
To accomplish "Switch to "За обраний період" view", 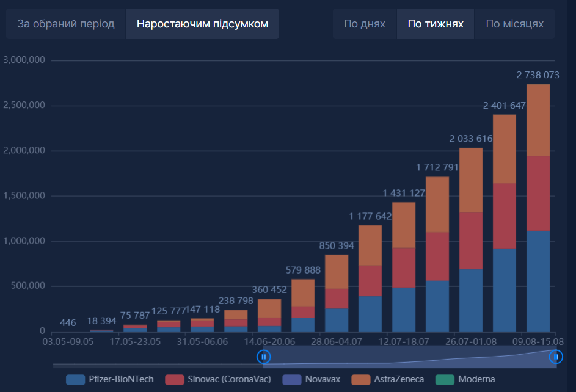I will [x=65, y=24].
